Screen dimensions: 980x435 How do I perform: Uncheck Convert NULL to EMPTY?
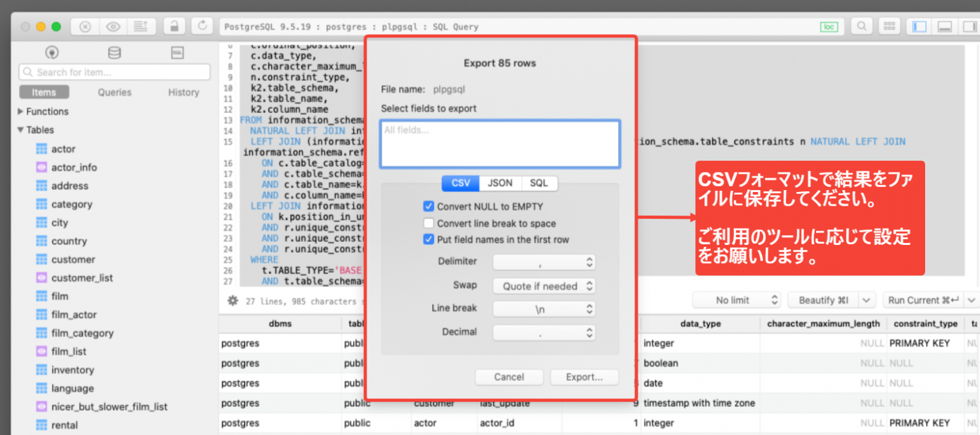coord(429,206)
